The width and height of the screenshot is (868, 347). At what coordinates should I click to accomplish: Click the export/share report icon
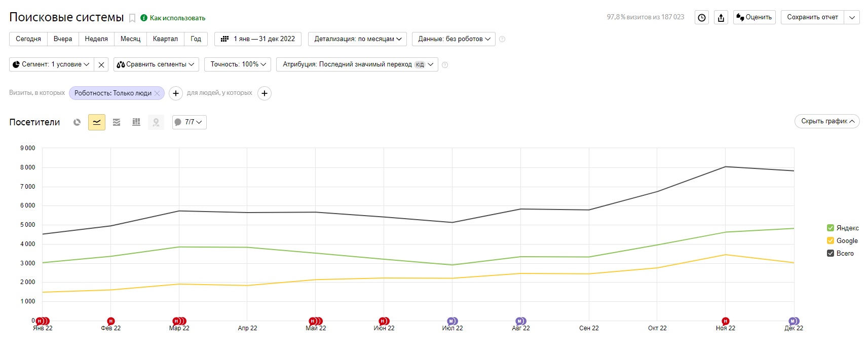[x=721, y=17]
